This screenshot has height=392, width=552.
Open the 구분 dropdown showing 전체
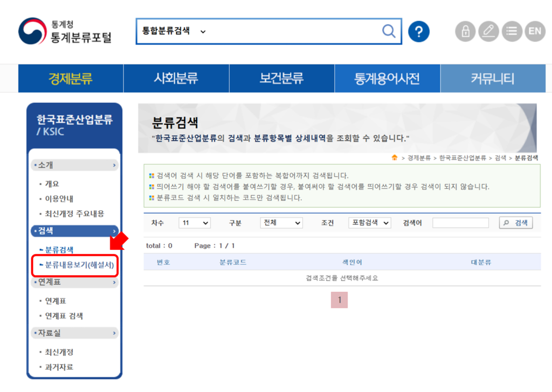pos(281,222)
